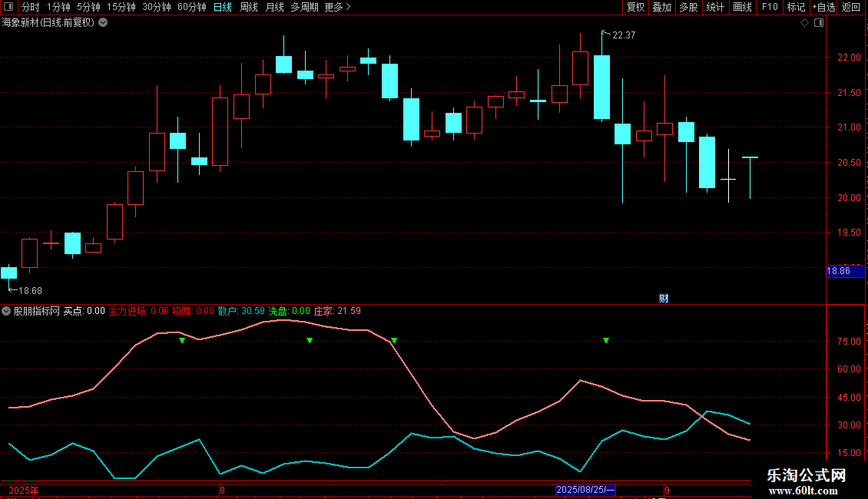This screenshot has height=499, width=868.
Task: Expand the 股朋指标网 indicator dropdown
Action: tap(6, 311)
